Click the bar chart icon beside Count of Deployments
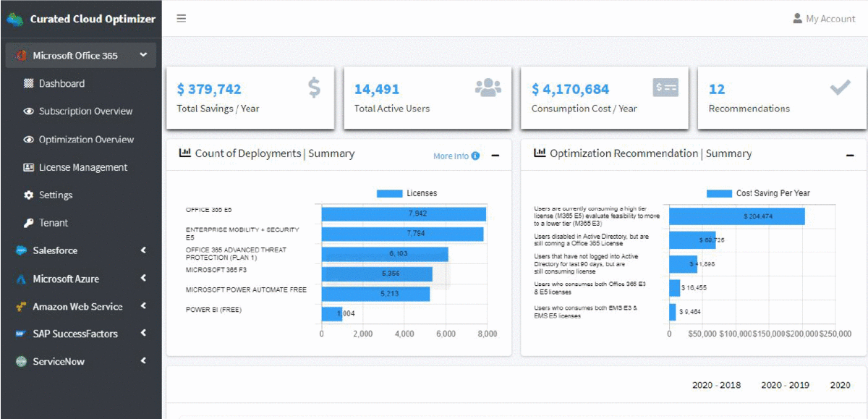Image resolution: width=868 pixels, height=419 pixels. click(x=185, y=153)
